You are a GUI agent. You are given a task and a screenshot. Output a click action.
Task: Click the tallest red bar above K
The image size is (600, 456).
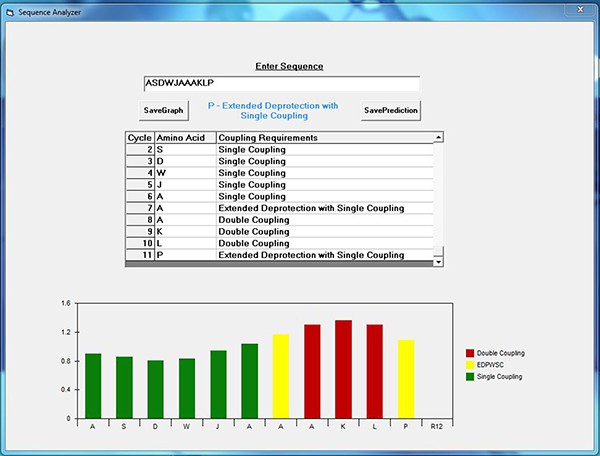[x=343, y=369]
